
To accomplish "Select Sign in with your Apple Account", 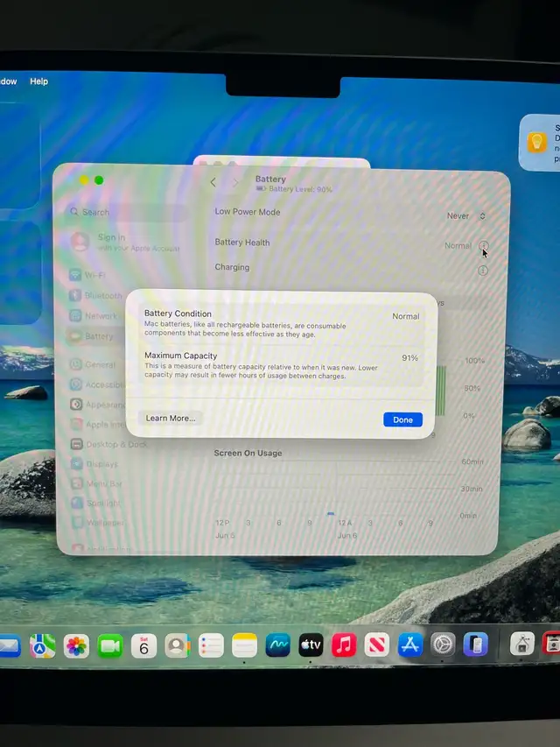I will coord(126,242).
